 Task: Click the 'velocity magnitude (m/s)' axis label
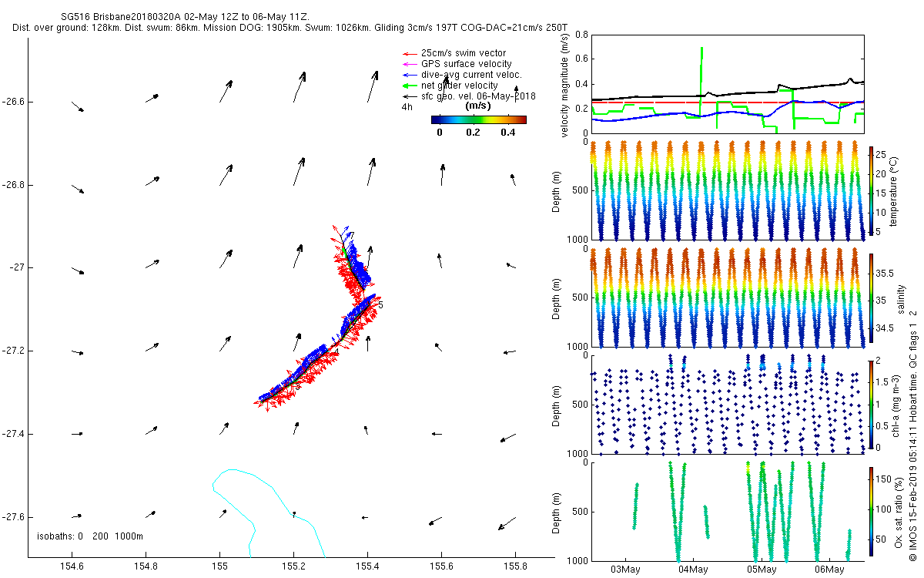point(565,86)
